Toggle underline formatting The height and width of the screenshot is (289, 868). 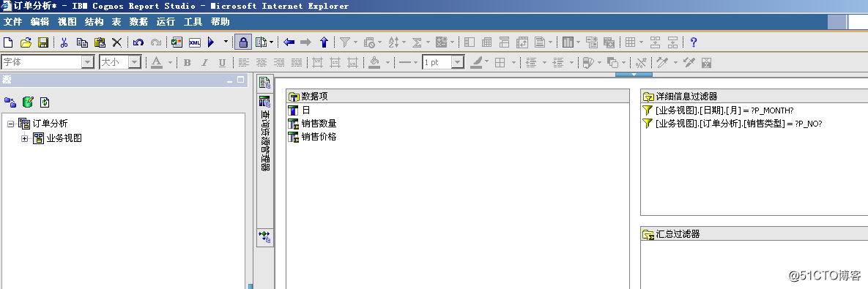pyautogui.click(x=222, y=62)
